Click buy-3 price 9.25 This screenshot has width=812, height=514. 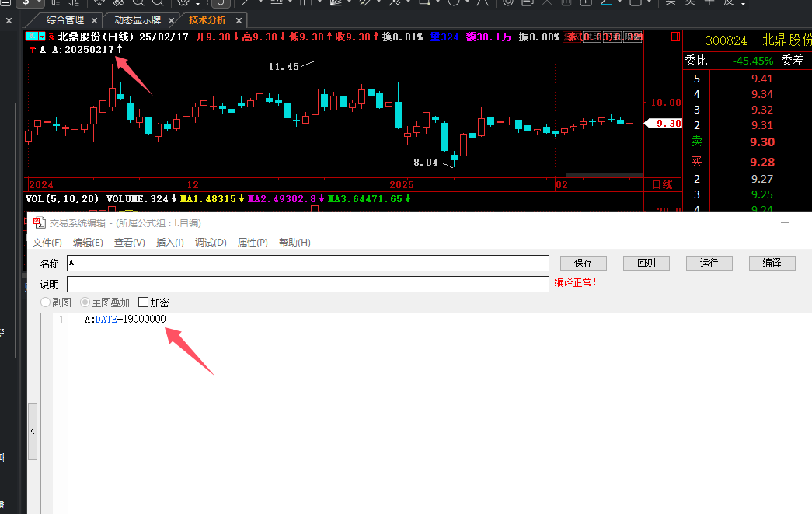coord(761,194)
